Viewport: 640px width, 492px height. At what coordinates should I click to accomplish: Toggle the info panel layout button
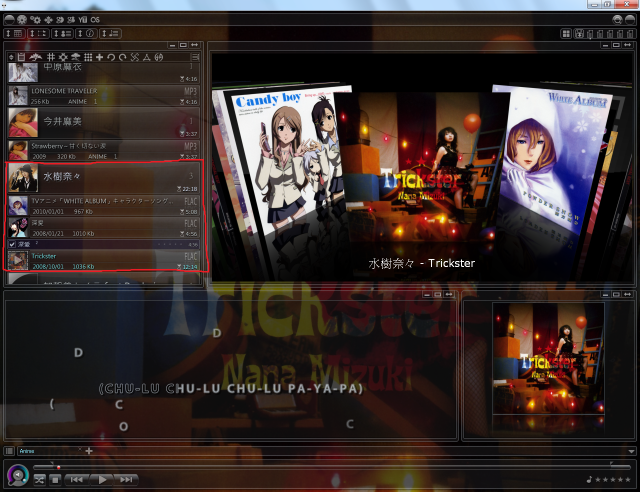pyautogui.click(x=86, y=33)
